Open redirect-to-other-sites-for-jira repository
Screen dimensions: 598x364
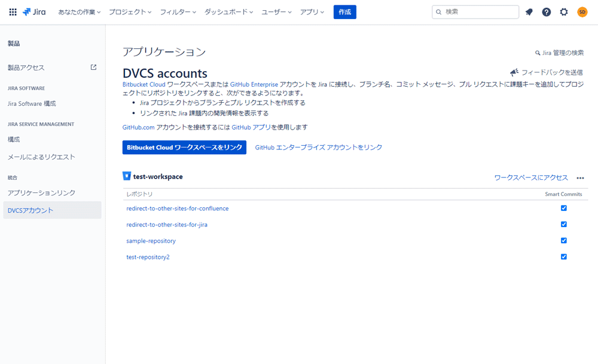tap(167, 225)
